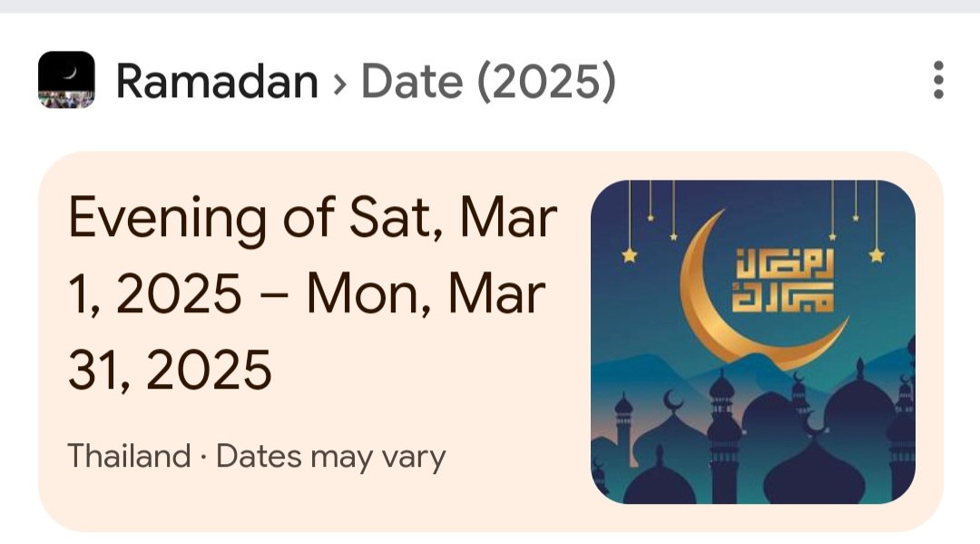Open the three-dot more options menu

click(938, 80)
